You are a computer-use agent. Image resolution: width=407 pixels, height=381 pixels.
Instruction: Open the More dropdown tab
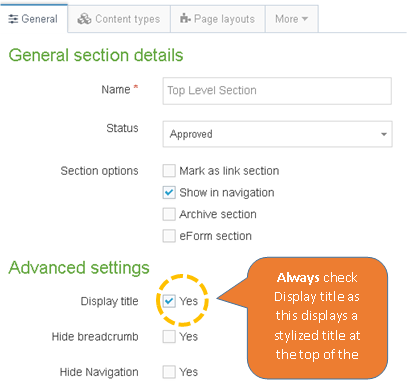point(292,19)
